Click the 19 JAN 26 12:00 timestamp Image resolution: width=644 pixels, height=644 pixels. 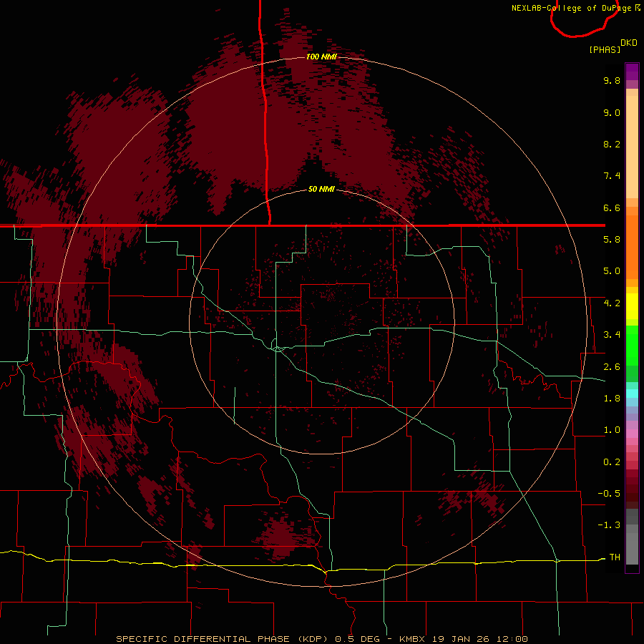tap(479, 639)
